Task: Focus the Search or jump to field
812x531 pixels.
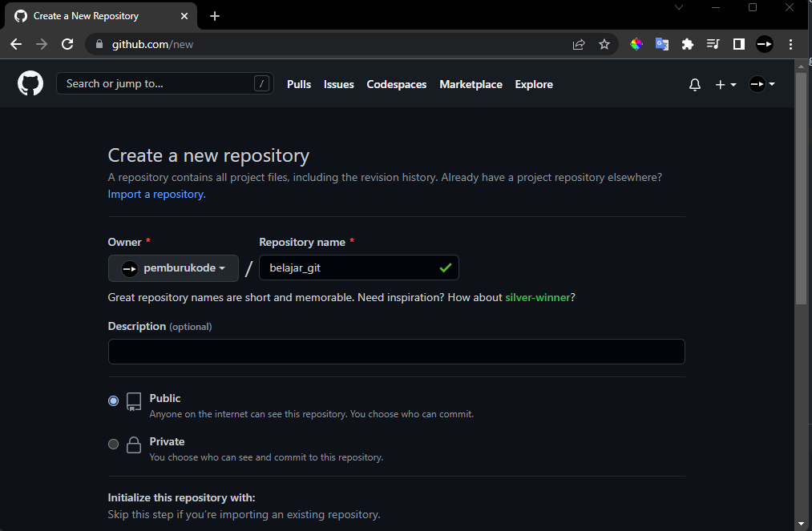Action: pyautogui.click(x=164, y=83)
